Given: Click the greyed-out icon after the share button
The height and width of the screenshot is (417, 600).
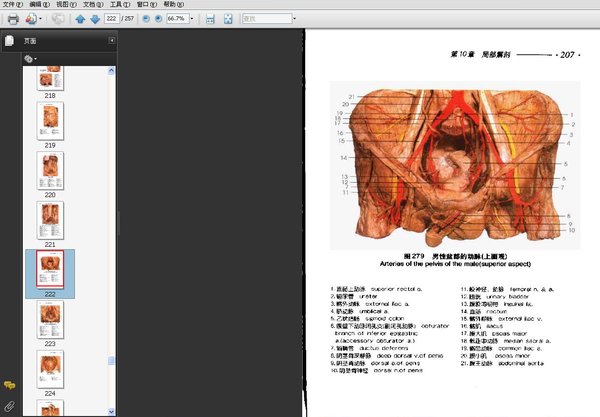Looking at the screenshot, I should (x=58, y=19).
